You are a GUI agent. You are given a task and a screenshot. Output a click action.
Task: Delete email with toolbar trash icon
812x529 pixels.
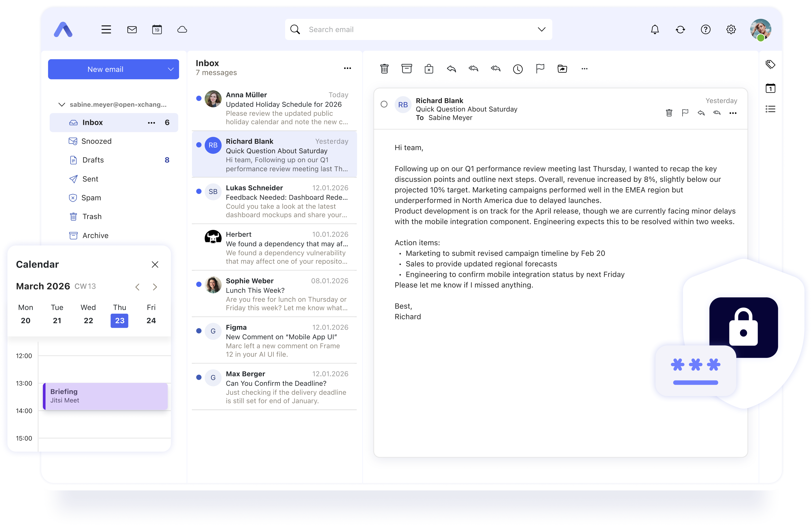(x=384, y=69)
